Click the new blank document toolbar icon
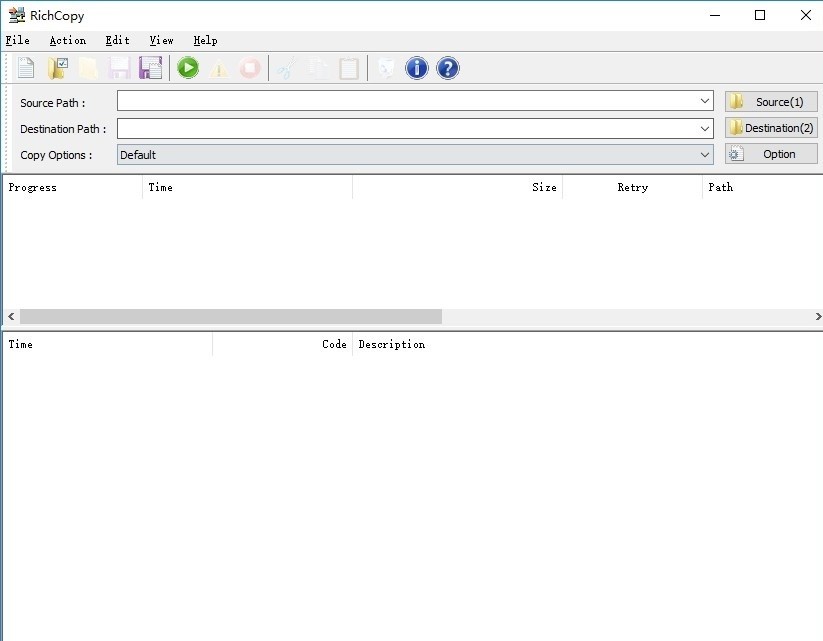Image resolution: width=823 pixels, height=641 pixels. [26, 68]
